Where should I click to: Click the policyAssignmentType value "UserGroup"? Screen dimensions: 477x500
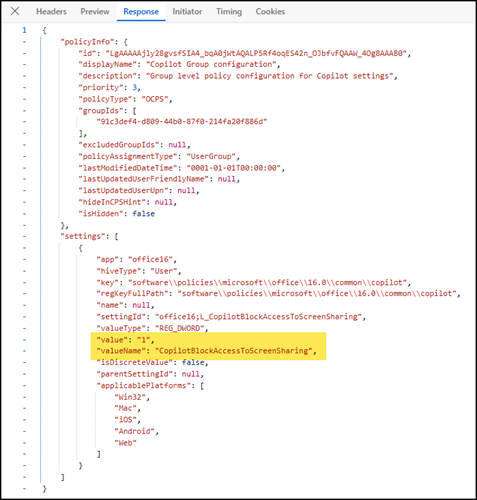pyautogui.click(x=211, y=157)
